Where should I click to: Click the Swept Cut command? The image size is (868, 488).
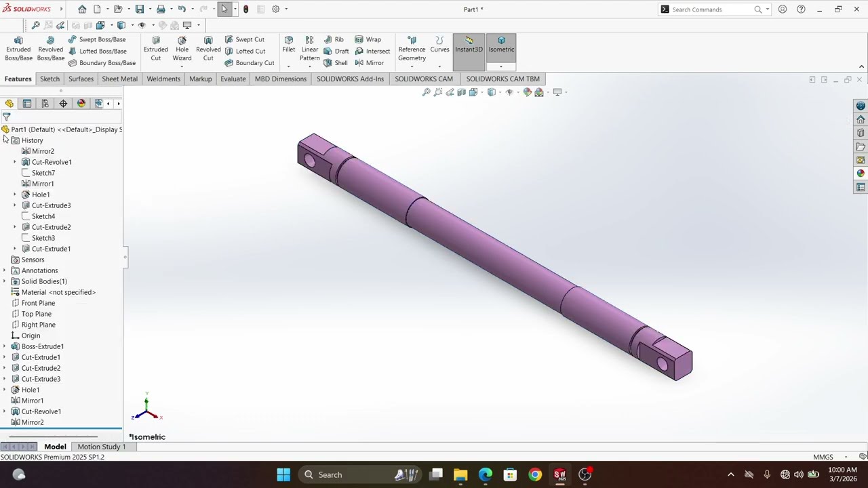(245, 39)
